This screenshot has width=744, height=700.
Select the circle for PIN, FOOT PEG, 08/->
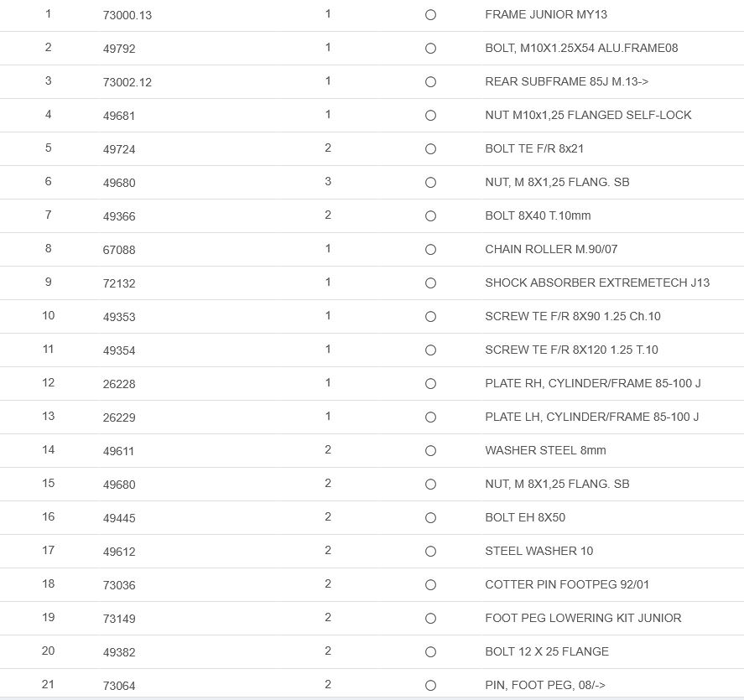(x=430, y=686)
